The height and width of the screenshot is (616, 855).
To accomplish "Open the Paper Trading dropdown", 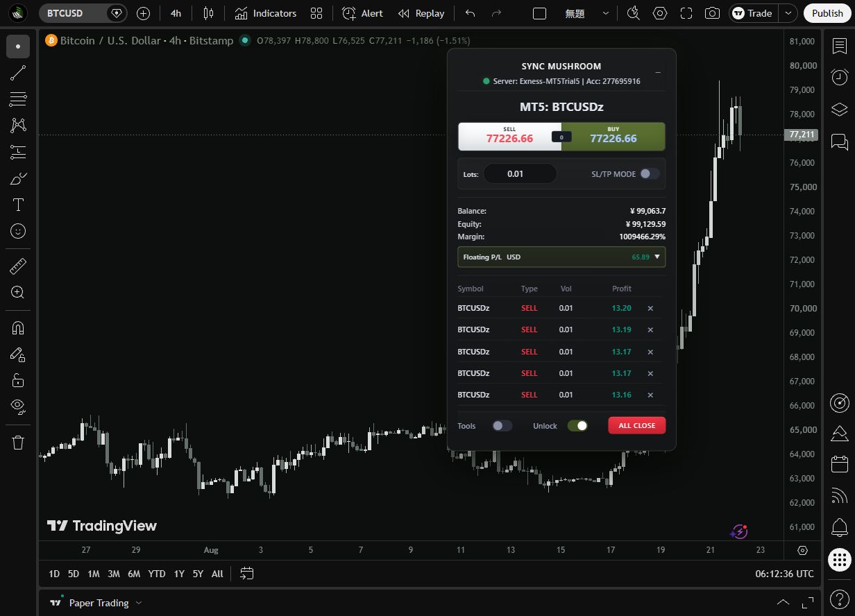I will [x=105, y=603].
